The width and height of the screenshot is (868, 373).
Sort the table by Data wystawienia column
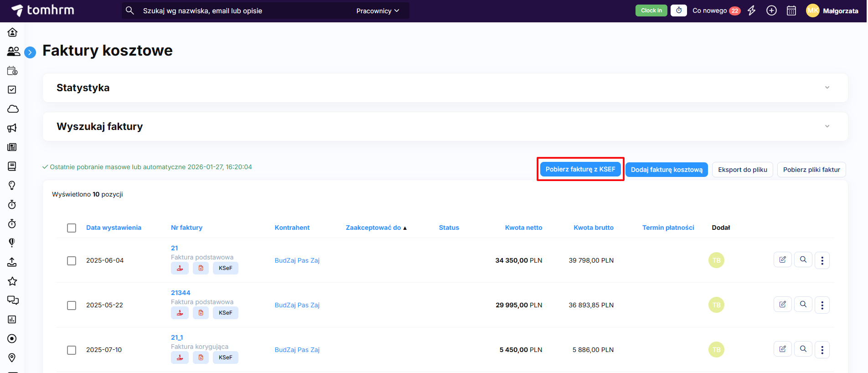pyautogui.click(x=114, y=228)
